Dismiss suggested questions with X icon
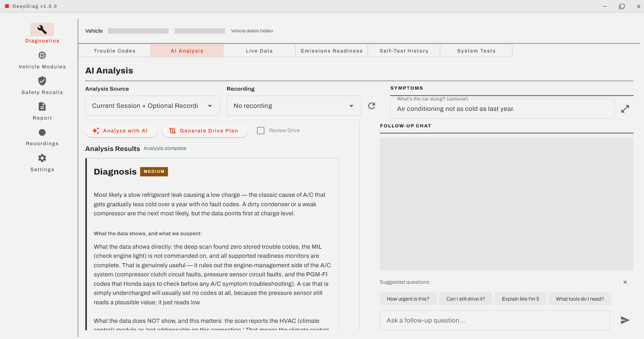The height and width of the screenshot is (339, 644). (625, 282)
